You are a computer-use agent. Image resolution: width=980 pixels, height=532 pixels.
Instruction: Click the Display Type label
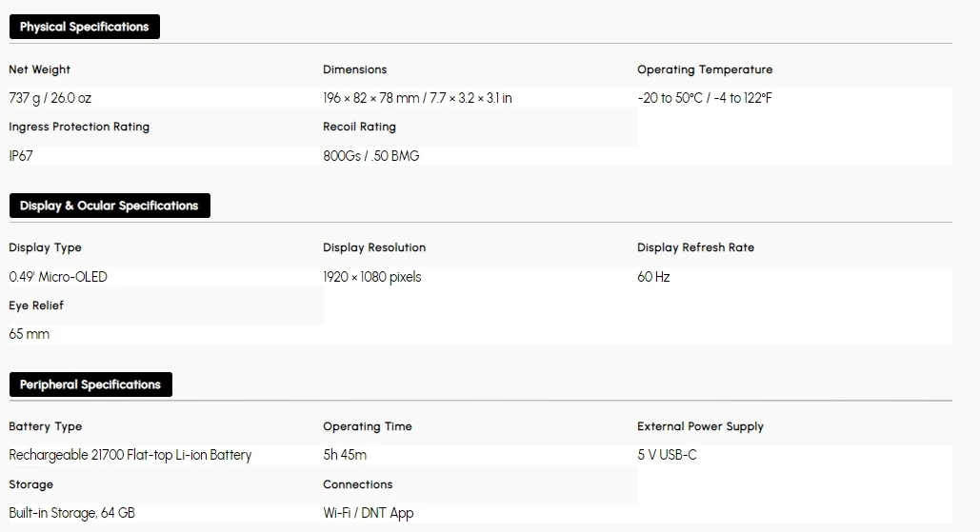coord(45,247)
